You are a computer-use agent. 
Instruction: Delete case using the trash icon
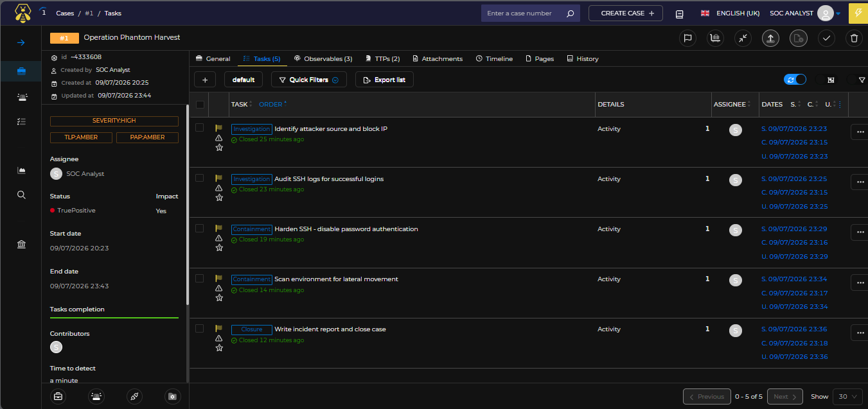pos(854,39)
